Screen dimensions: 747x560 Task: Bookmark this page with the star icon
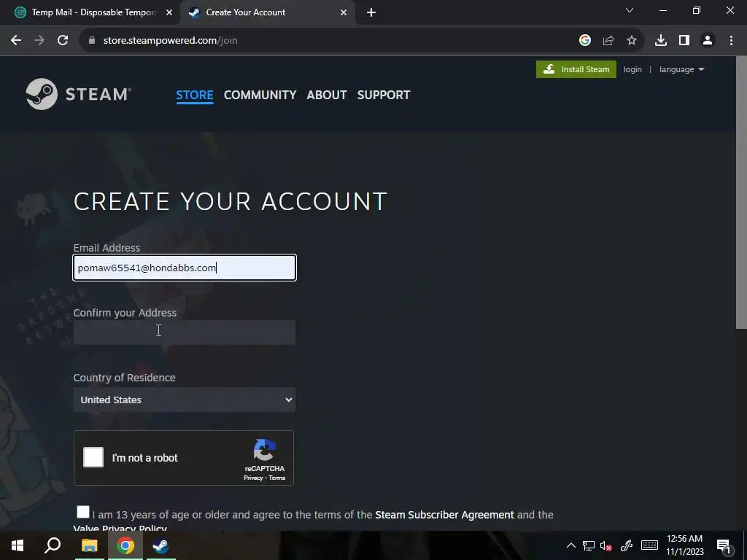click(x=632, y=41)
